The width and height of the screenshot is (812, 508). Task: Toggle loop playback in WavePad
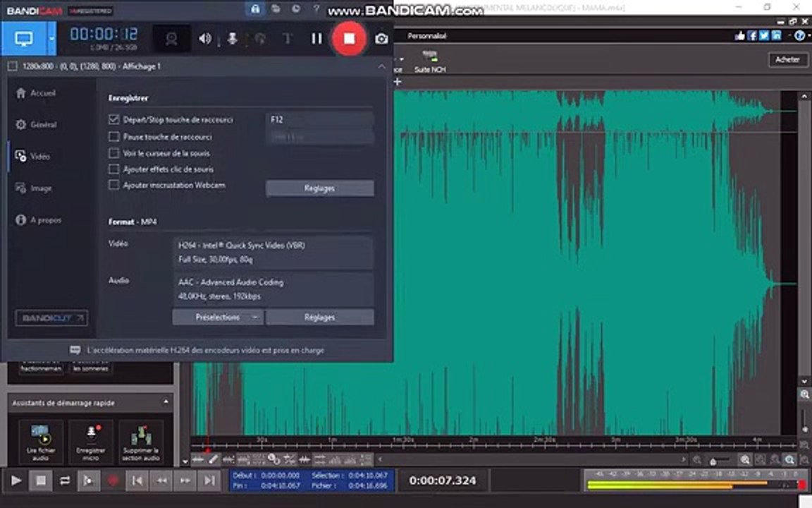pyautogui.click(x=65, y=480)
